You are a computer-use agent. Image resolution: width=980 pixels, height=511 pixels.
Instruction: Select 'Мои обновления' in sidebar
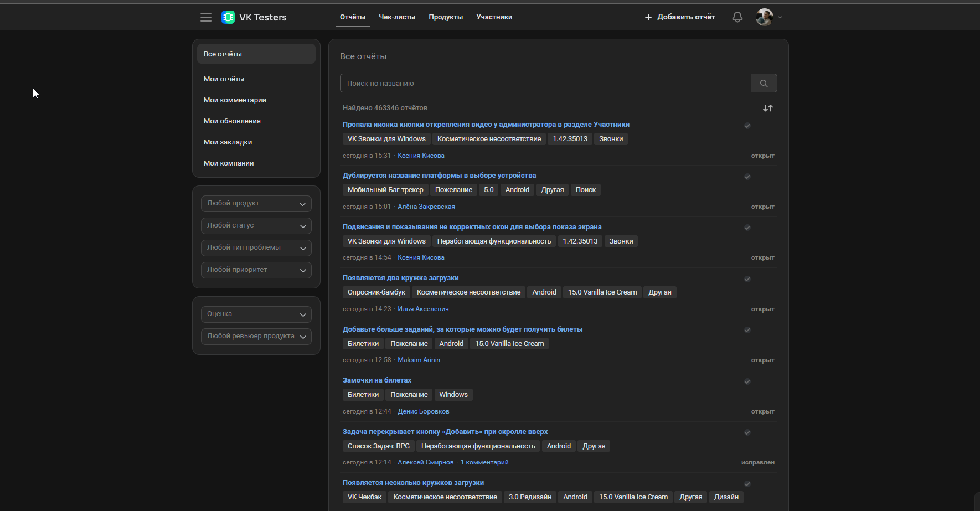click(x=256, y=121)
